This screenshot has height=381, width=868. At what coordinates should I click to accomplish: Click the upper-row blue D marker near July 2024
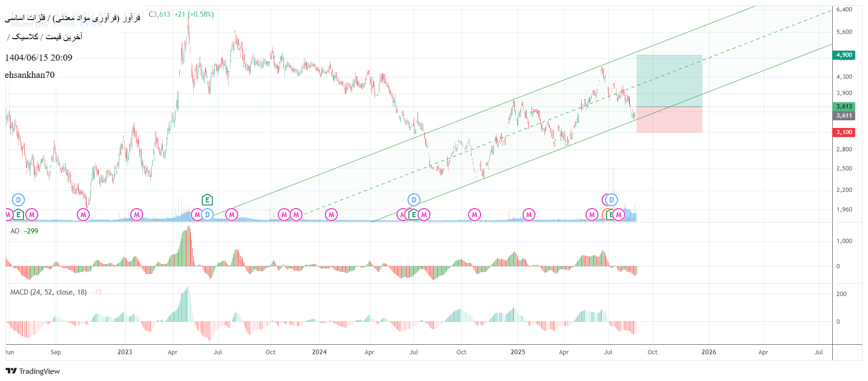pyautogui.click(x=414, y=200)
